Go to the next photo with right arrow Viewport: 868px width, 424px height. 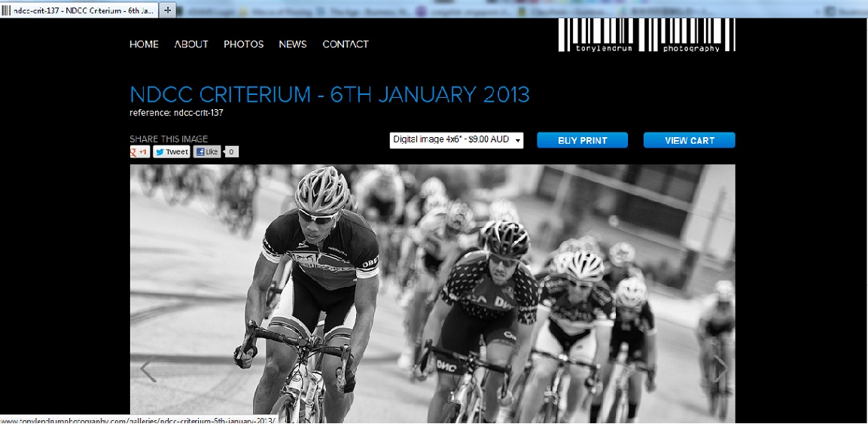tap(720, 369)
